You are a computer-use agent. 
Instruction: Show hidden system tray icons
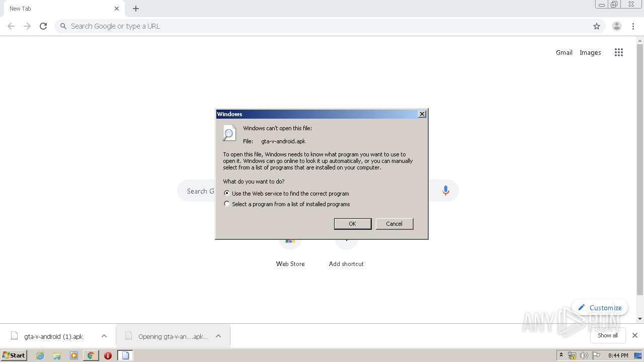point(561,355)
